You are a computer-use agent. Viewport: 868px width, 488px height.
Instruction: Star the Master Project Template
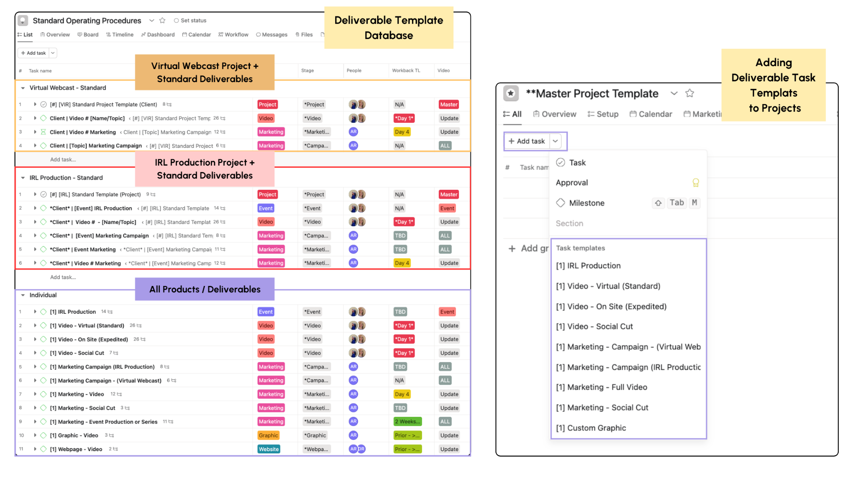pyautogui.click(x=690, y=93)
